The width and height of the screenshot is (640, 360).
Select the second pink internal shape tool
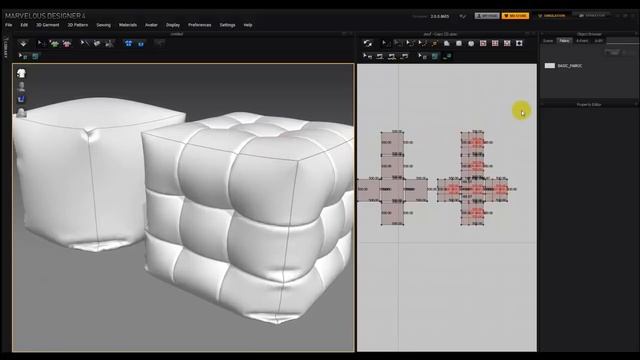pos(495,43)
